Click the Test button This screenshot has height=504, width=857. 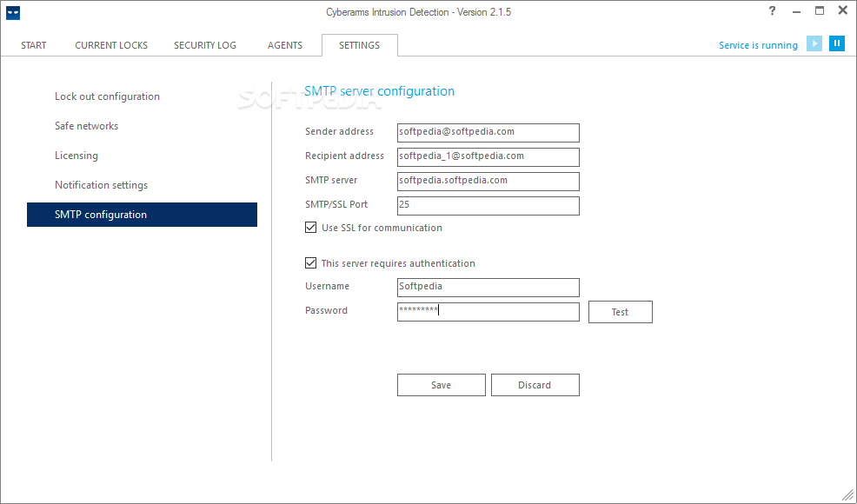[x=621, y=312]
